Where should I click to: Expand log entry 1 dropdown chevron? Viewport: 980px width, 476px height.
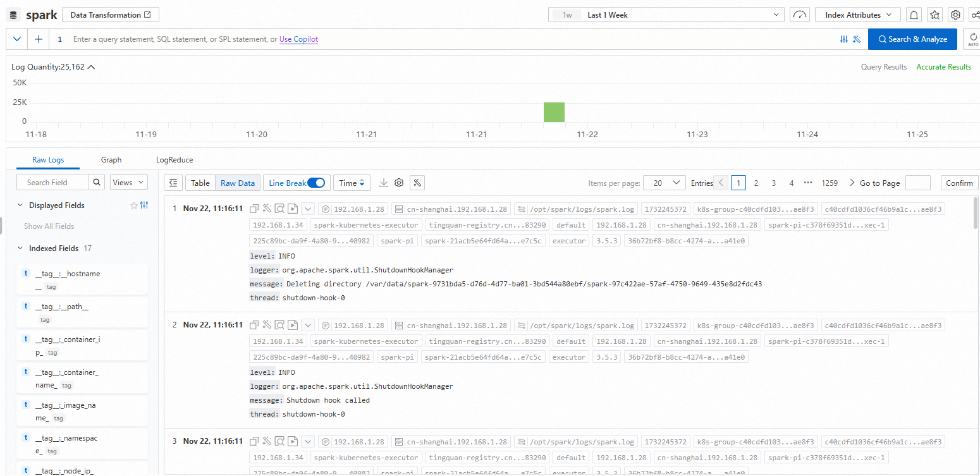click(308, 209)
